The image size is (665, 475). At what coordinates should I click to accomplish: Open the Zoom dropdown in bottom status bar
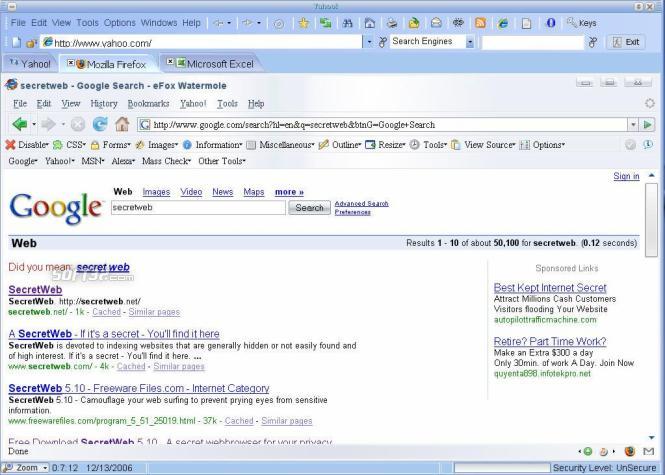(45, 468)
